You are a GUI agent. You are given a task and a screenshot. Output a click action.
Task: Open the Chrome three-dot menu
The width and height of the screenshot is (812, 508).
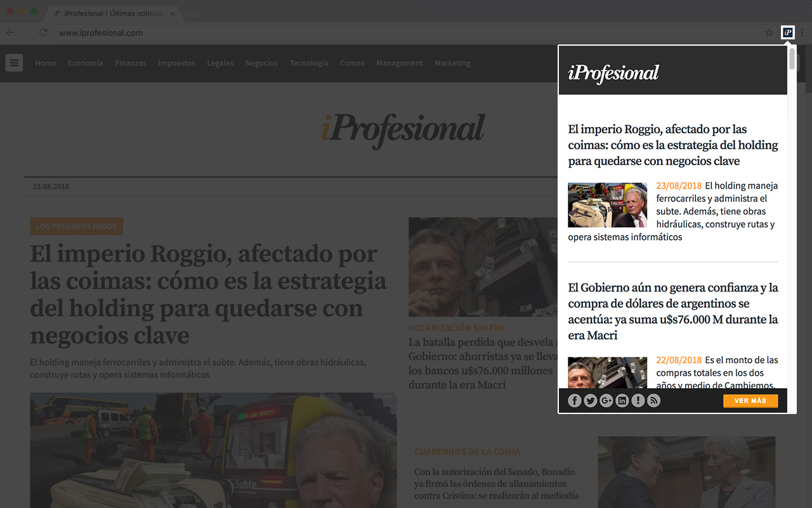[802, 33]
